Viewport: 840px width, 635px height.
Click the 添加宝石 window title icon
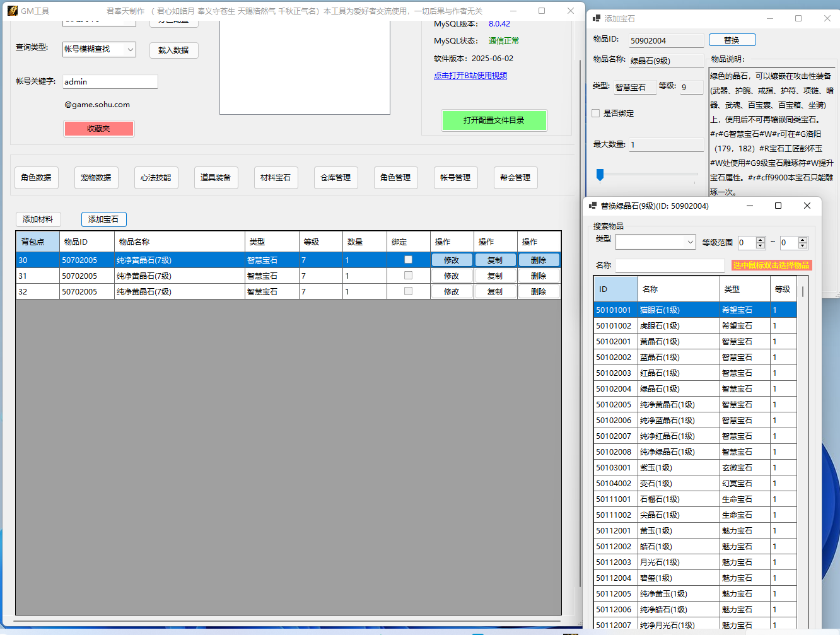click(x=597, y=19)
